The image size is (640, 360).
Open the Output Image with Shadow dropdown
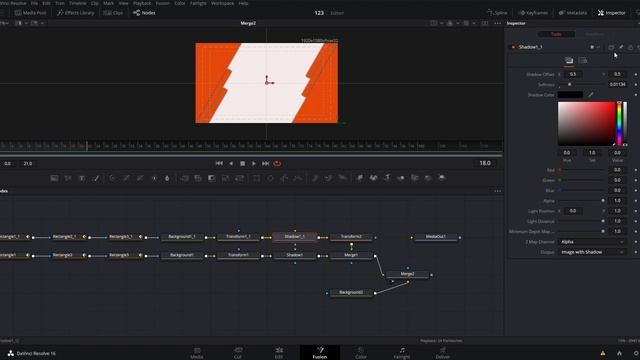coord(591,252)
